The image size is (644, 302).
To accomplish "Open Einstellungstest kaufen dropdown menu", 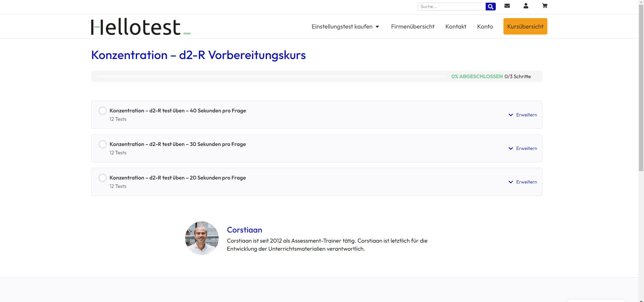I will (x=345, y=27).
